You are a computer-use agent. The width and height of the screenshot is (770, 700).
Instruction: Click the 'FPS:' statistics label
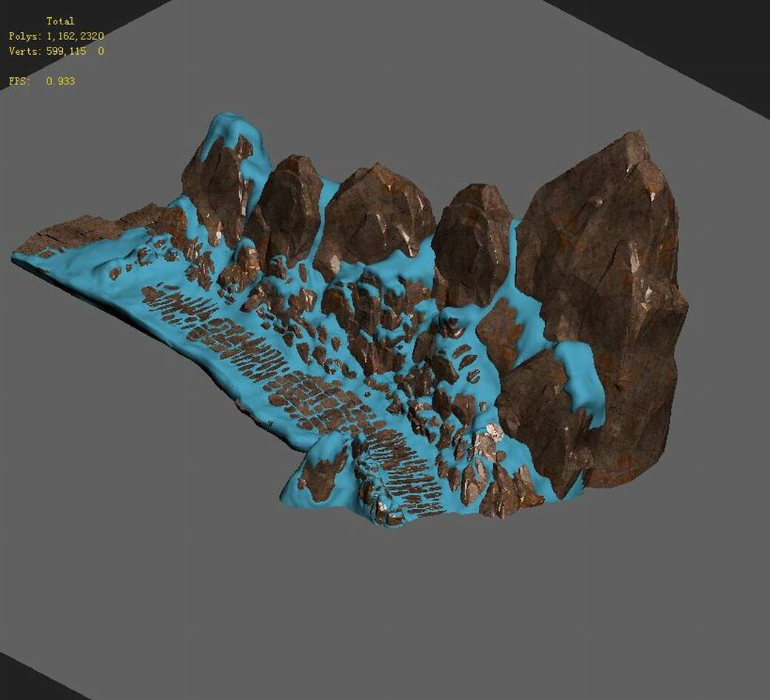tap(19, 81)
